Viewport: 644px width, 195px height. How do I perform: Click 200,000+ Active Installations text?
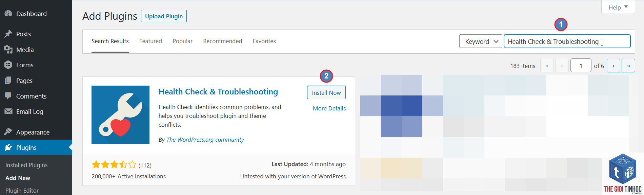click(x=128, y=176)
